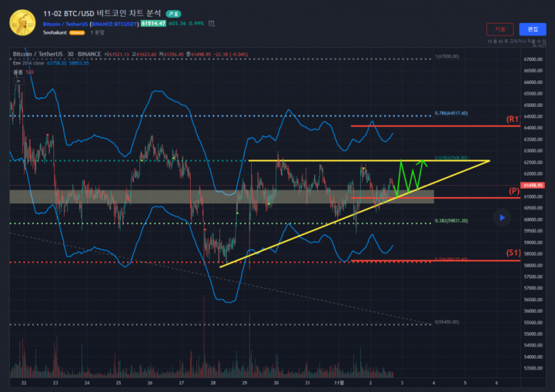Image resolution: width=555 pixels, height=392 pixels.
Task: Select the Env 20 4 close indicator legend
Action: point(28,62)
